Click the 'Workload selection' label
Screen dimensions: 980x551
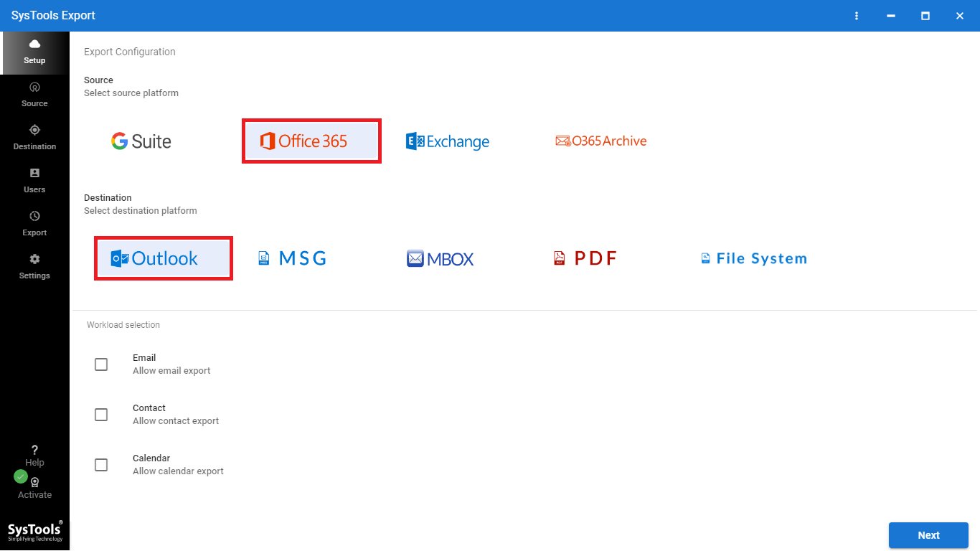(123, 325)
